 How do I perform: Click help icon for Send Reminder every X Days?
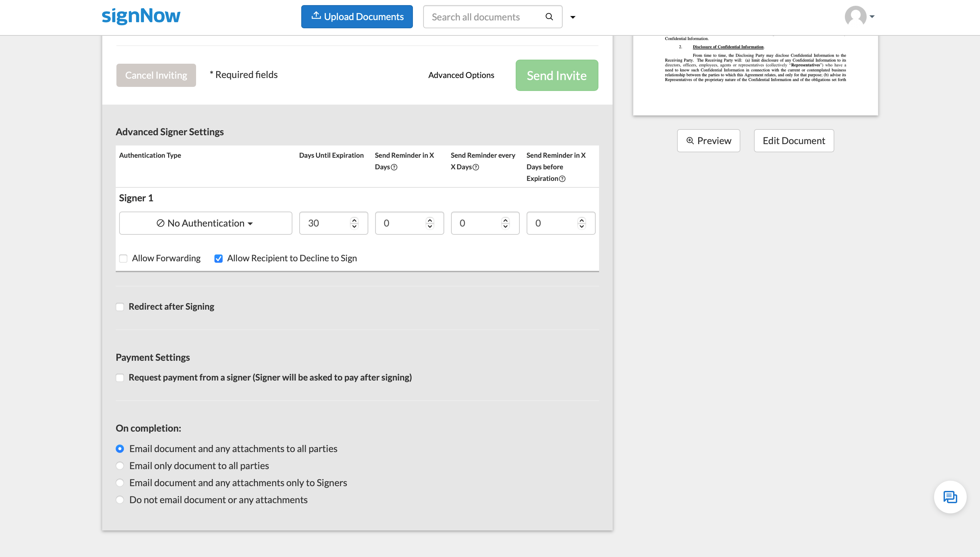tap(476, 167)
